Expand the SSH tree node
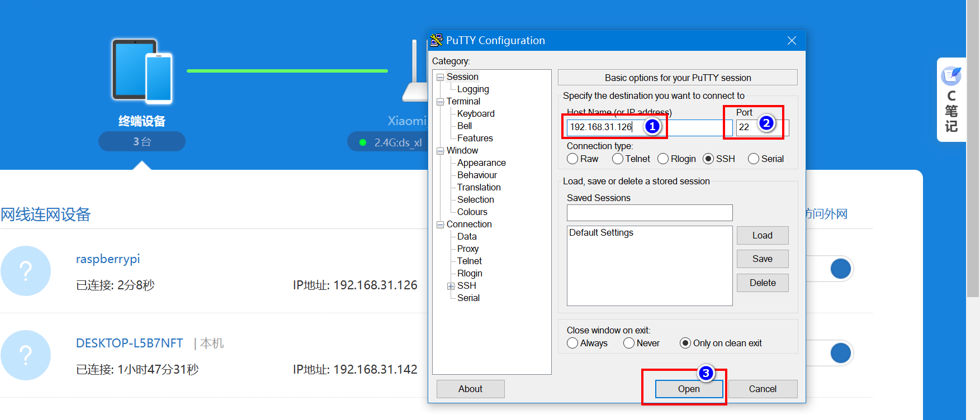Viewport: 980px width, 420px height. point(451,286)
